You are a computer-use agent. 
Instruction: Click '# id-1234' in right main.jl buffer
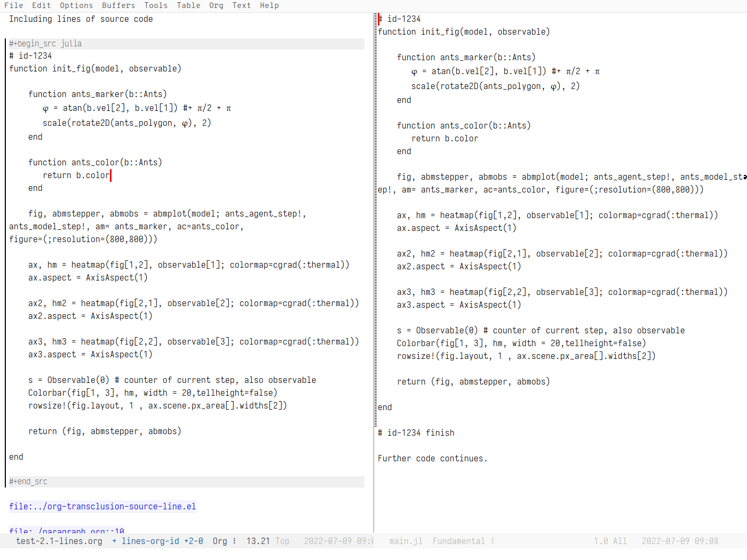pos(399,19)
